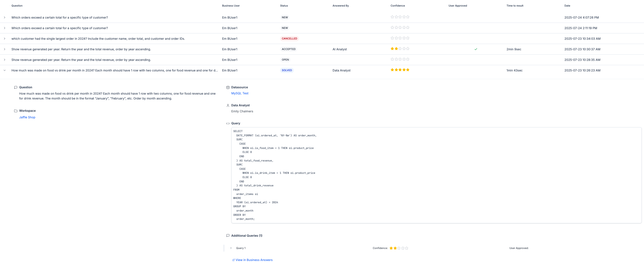Click the Date column header
The width and height of the screenshot is (644, 263).
click(567, 6)
